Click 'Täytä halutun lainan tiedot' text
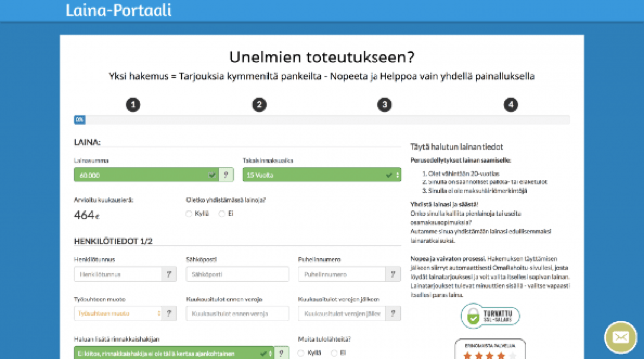The height and width of the screenshot is (359, 644). tap(457, 147)
